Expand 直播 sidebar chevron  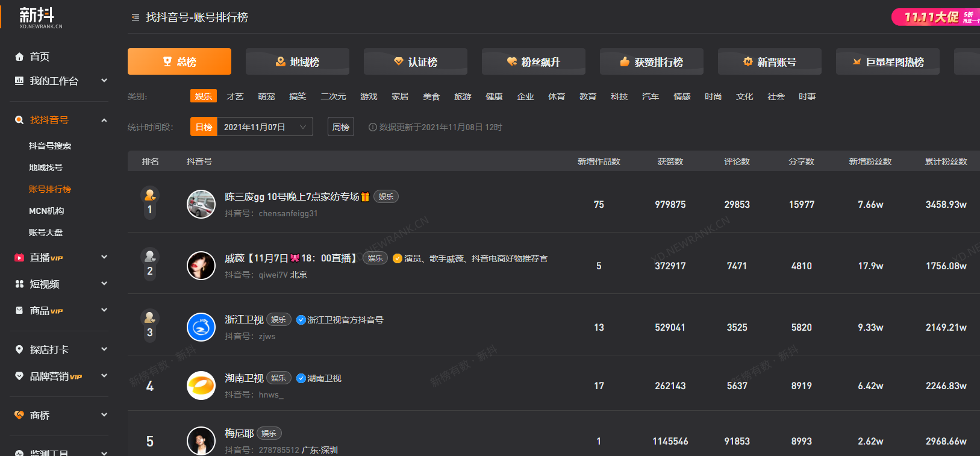[x=104, y=257]
